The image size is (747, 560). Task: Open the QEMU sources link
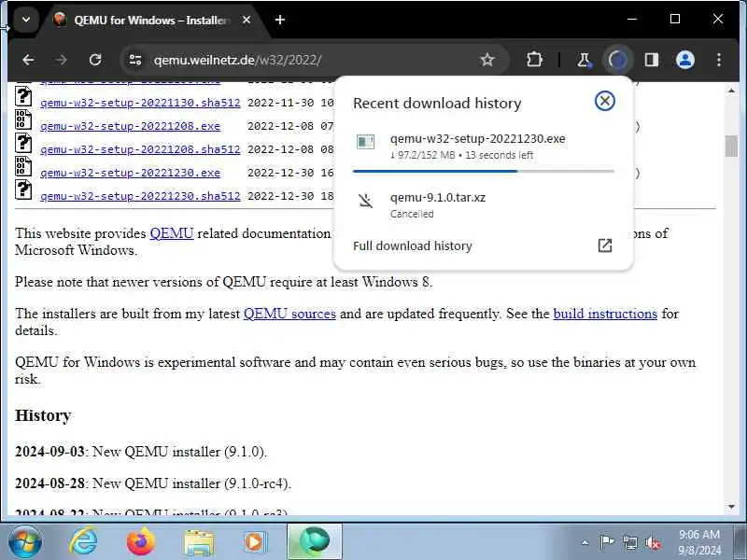[x=289, y=314]
